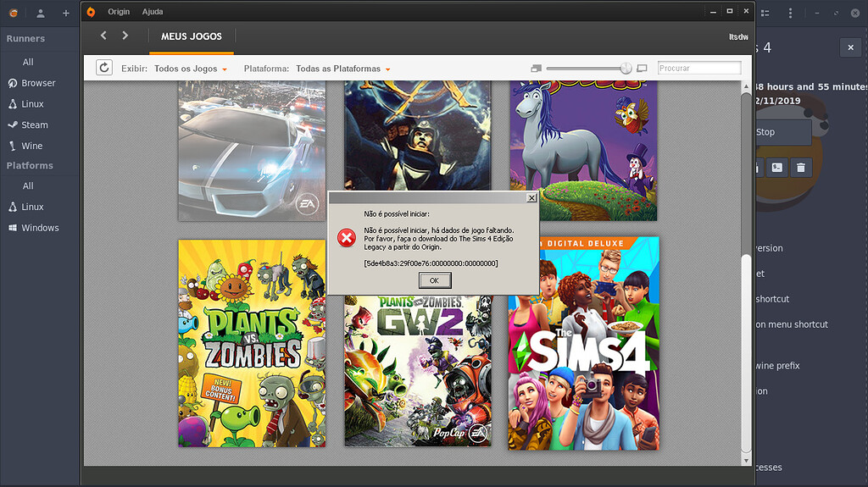This screenshot has width=868, height=487.
Task: Select Need for Speed game cover
Action: 252,151
